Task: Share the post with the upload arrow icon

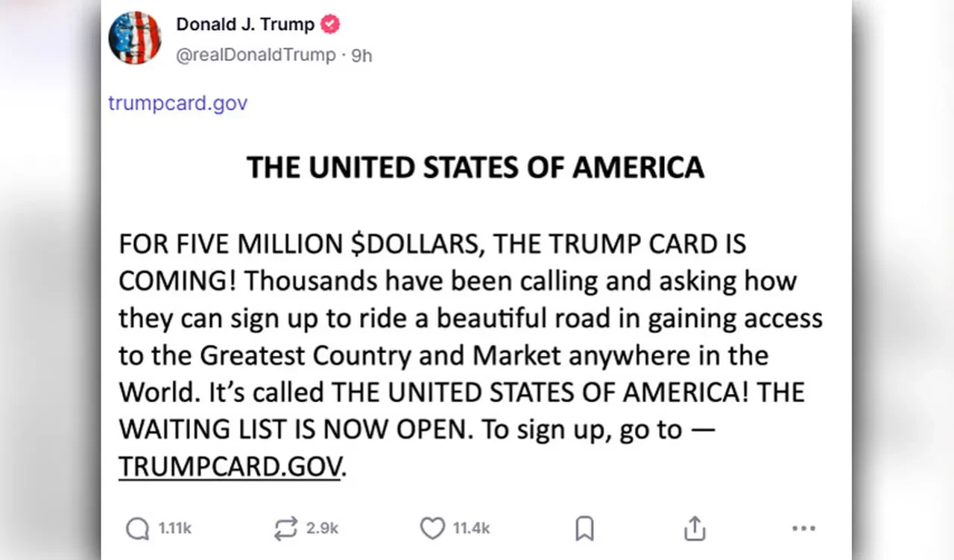Action: point(694,528)
